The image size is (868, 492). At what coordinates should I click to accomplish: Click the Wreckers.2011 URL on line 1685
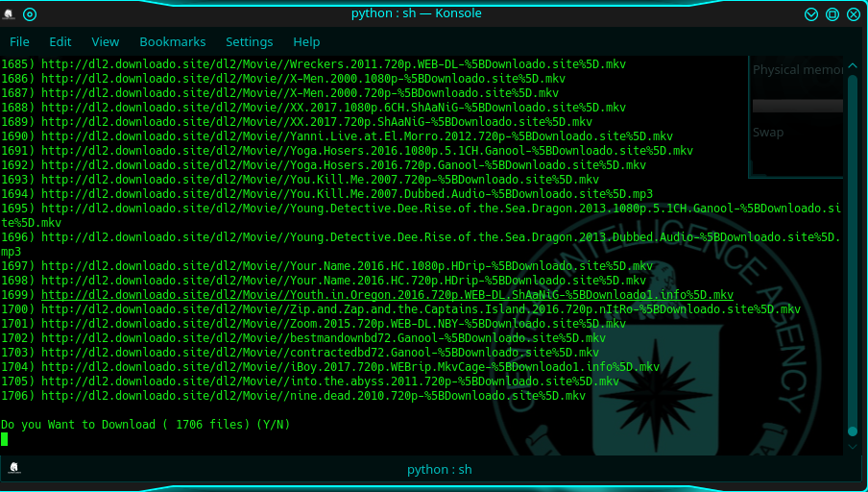tap(333, 64)
